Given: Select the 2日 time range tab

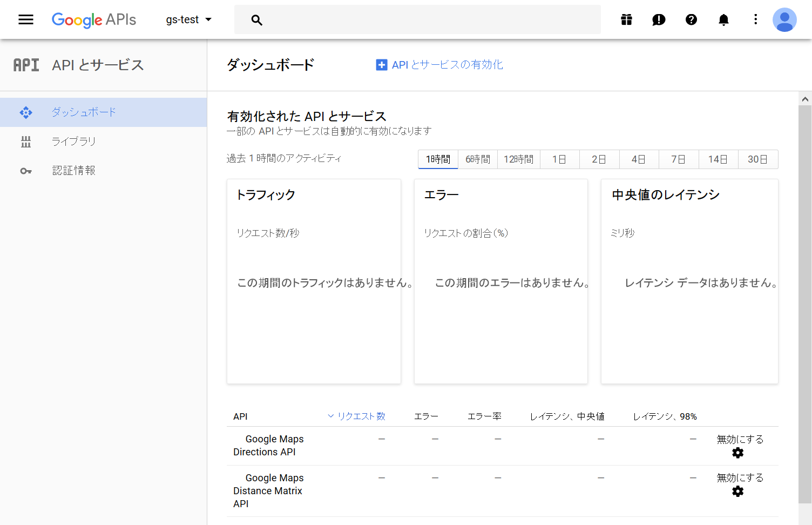Looking at the screenshot, I should [x=599, y=159].
